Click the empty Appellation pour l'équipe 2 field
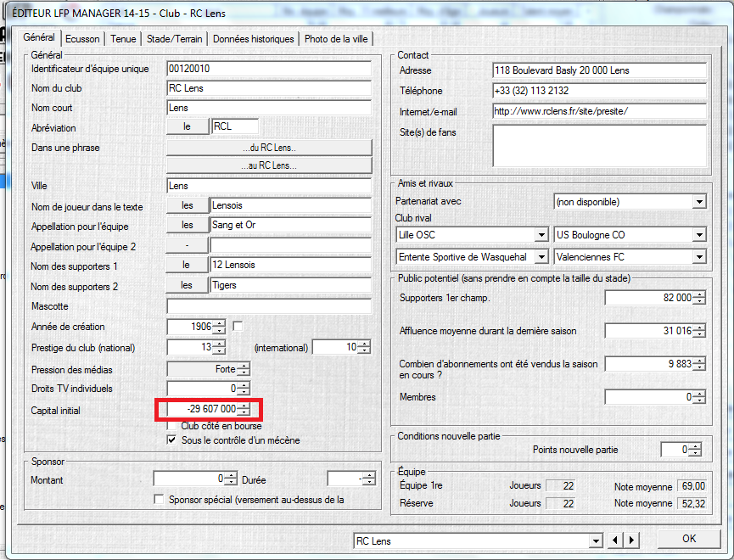Screen dimensions: 734x560 [x=291, y=245]
